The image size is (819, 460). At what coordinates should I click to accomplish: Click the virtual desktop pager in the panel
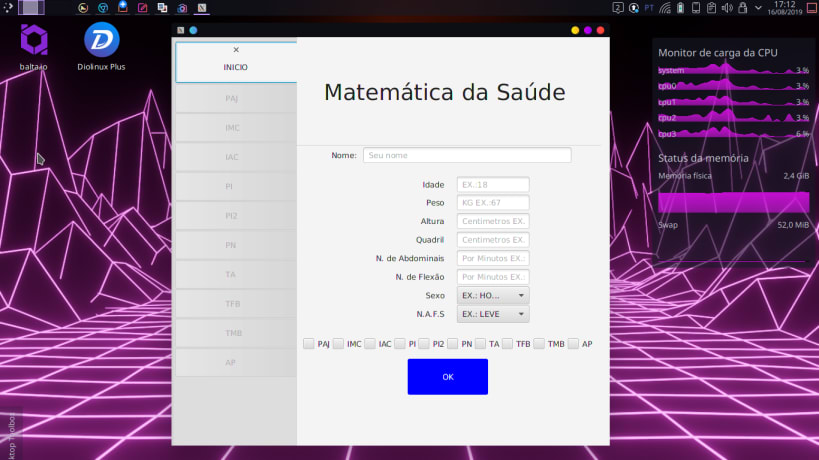31,7
